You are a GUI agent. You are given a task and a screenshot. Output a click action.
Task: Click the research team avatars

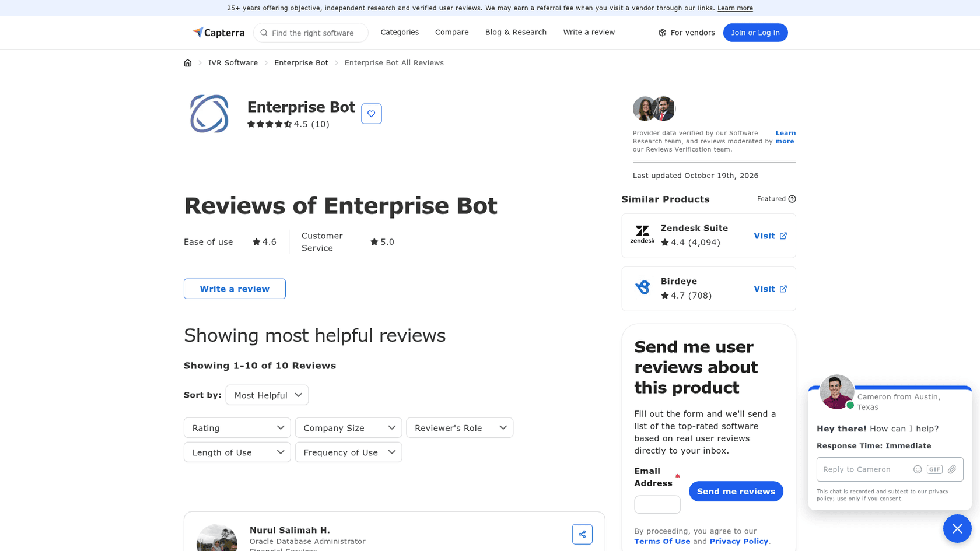[x=654, y=108]
